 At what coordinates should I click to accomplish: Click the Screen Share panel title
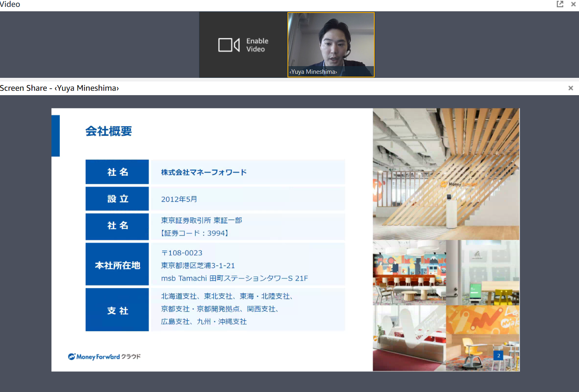coord(59,88)
